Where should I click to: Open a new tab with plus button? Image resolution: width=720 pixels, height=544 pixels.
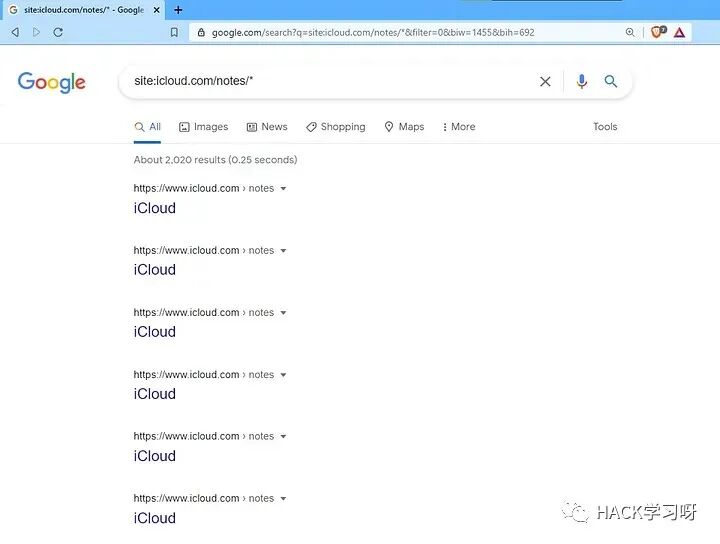pyautogui.click(x=178, y=10)
